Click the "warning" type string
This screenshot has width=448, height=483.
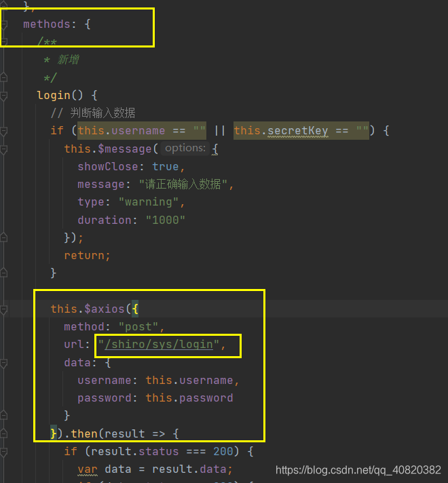(x=149, y=202)
